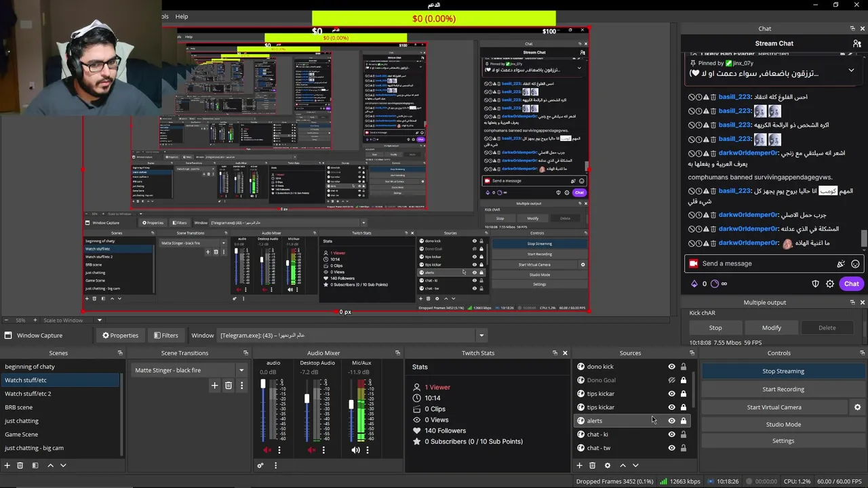
Task: Modify the Kick chAR output
Action: pyautogui.click(x=772, y=328)
